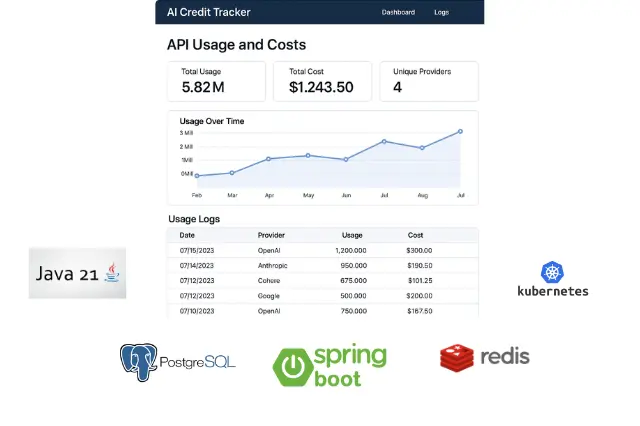
Task: Click the 500.000 usage value
Action: tap(353, 296)
